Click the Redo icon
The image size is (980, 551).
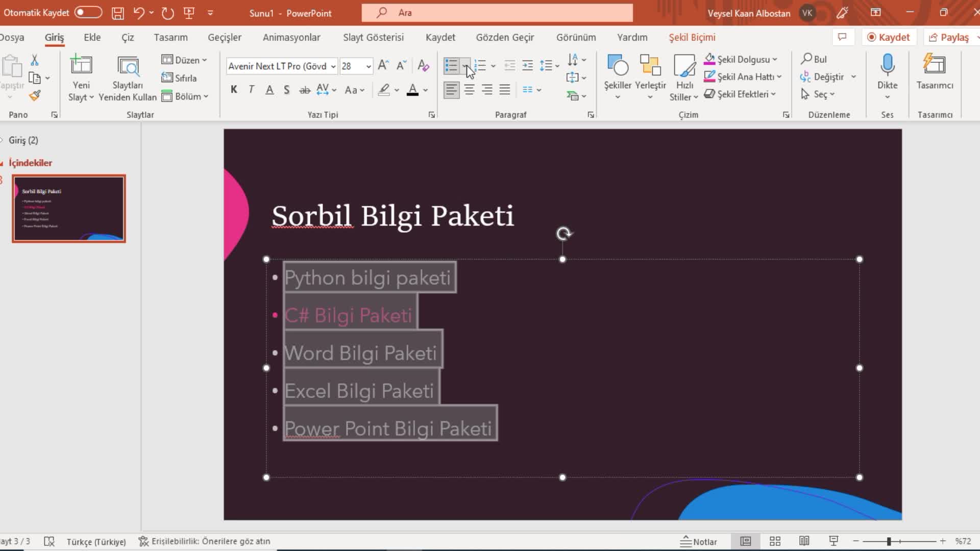pos(168,13)
